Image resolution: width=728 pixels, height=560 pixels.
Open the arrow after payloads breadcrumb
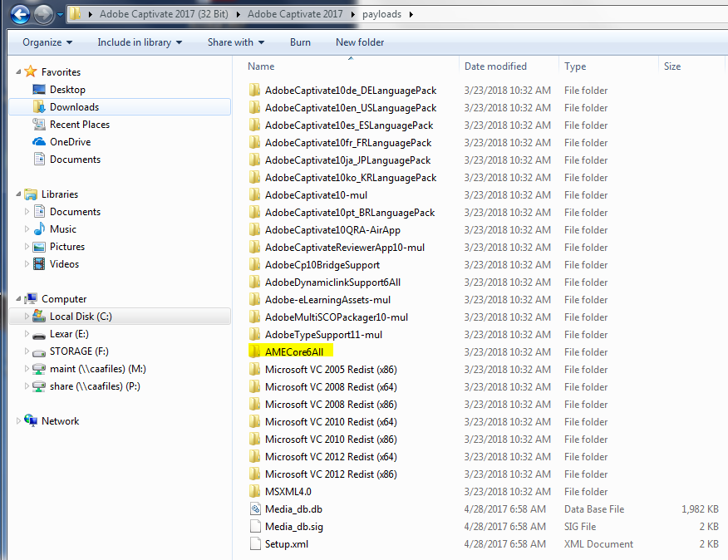click(411, 14)
